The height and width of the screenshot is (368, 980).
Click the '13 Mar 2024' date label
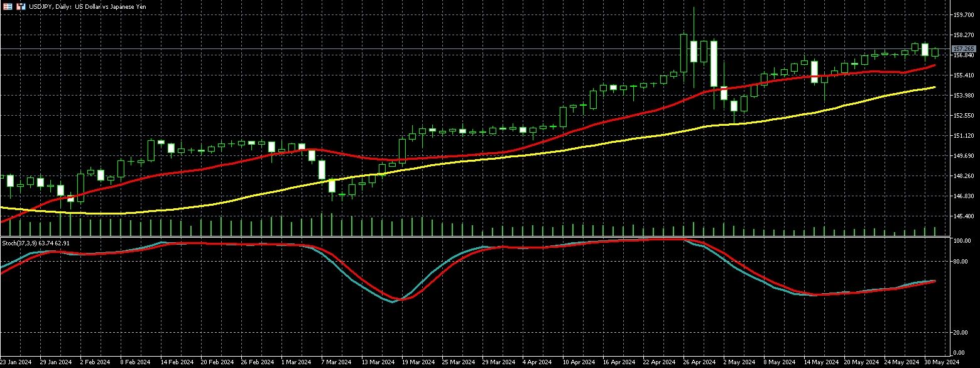tap(377, 362)
